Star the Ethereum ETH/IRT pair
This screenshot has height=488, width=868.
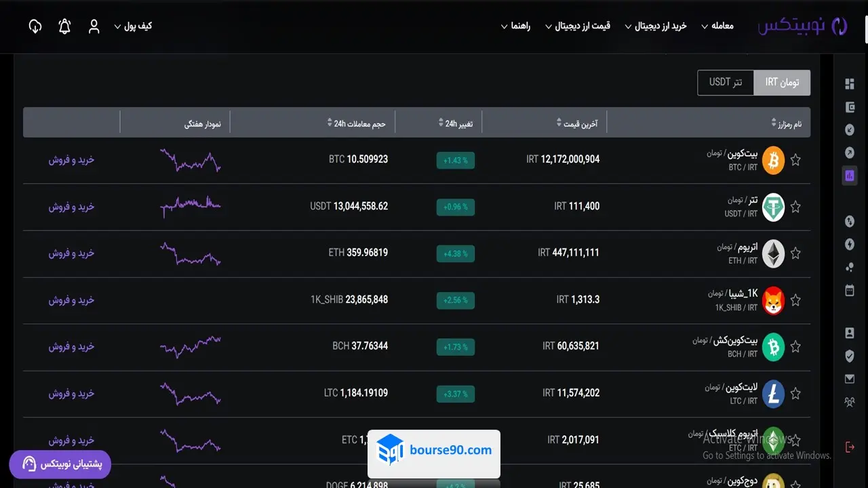click(x=795, y=253)
